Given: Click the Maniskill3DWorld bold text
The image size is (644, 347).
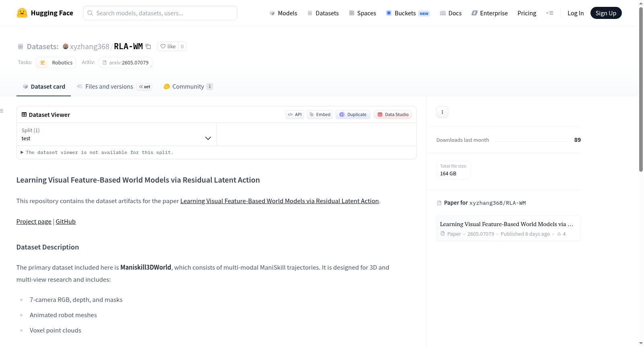Looking at the screenshot, I should coord(146,268).
